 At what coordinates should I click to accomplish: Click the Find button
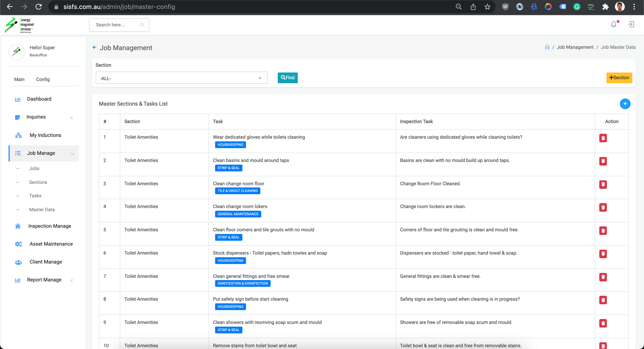coord(288,78)
